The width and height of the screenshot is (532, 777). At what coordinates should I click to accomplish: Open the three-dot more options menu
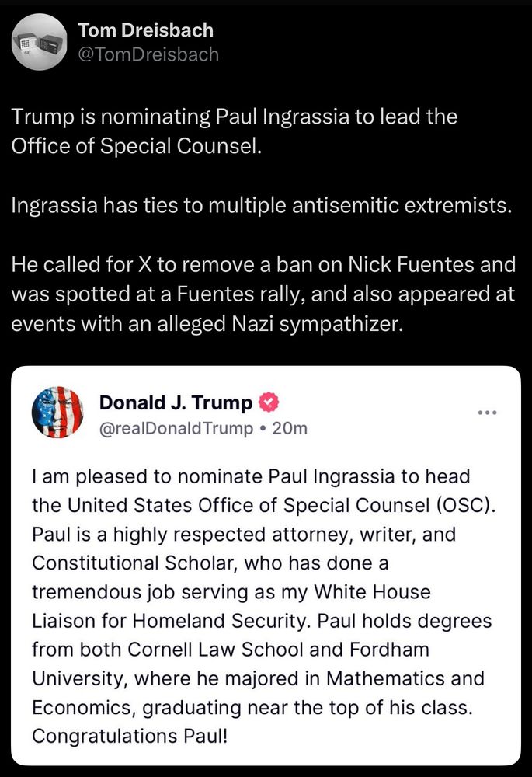488,412
